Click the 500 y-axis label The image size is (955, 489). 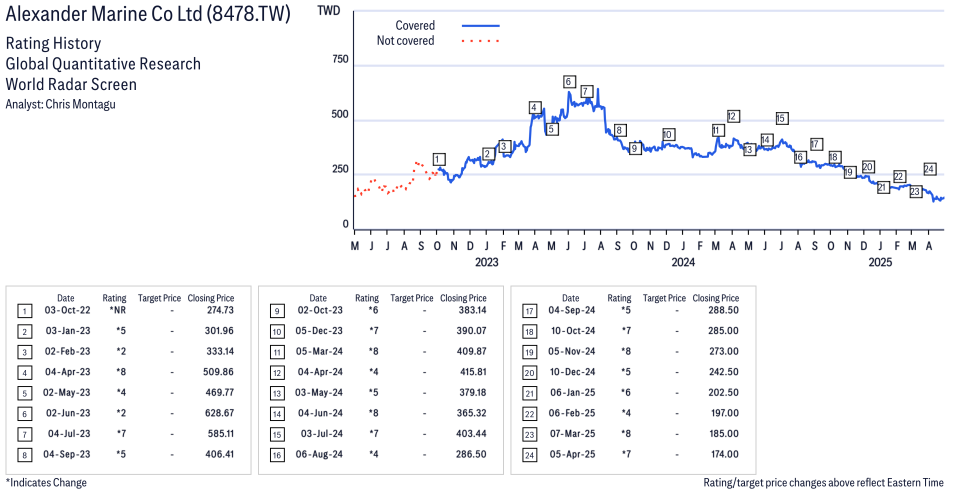[x=340, y=114]
